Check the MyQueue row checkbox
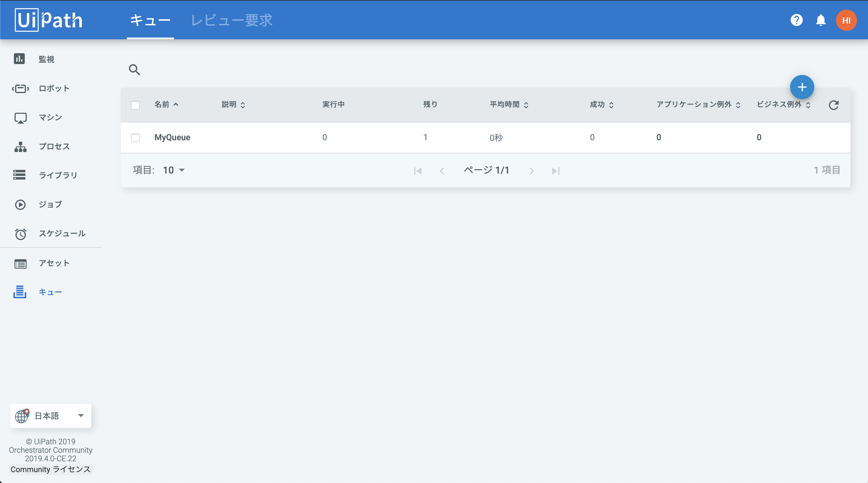Screen dimensions: 868x483 pyautogui.click(x=135, y=138)
